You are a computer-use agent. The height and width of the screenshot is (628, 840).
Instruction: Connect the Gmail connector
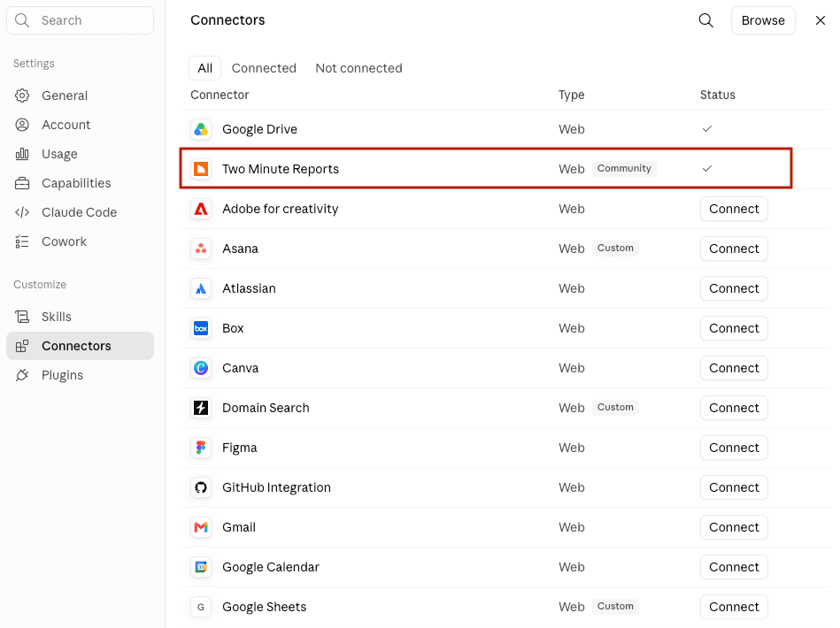pyautogui.click(x=734, y=527)
